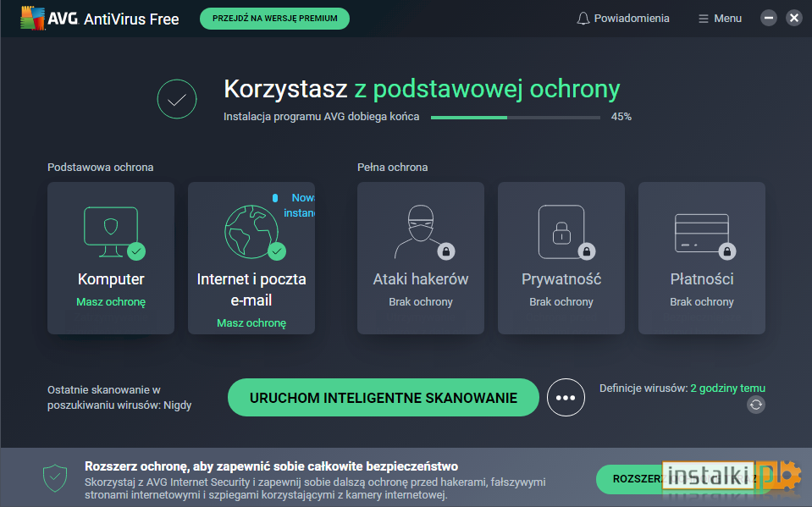
Task: Open Powiadomienia notifications
Action: (631, 19)
